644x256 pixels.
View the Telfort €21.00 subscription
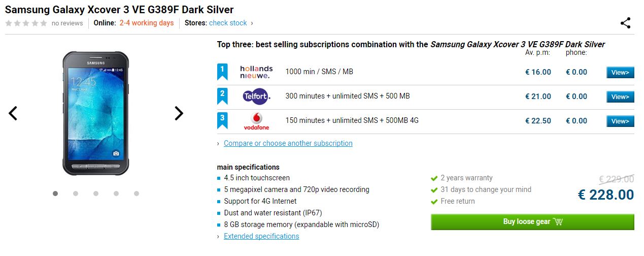click(x=620, y=97)
